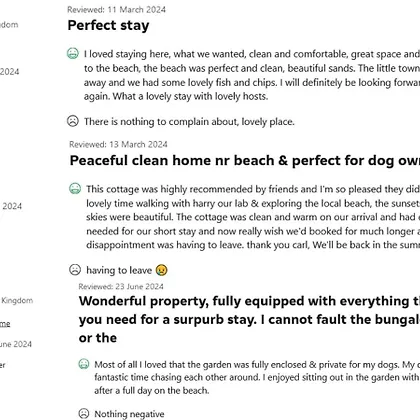Select the 'Perfect stay' review title
Screen dimensions: 420x420
point(108,25)
